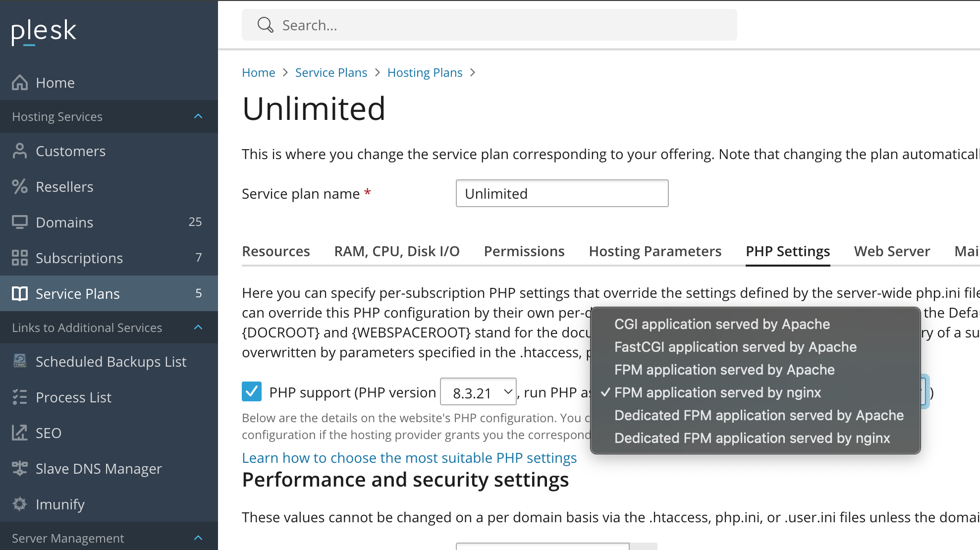
Task: Click the Resellers percent icon
Action: click(x=20, y=187)
